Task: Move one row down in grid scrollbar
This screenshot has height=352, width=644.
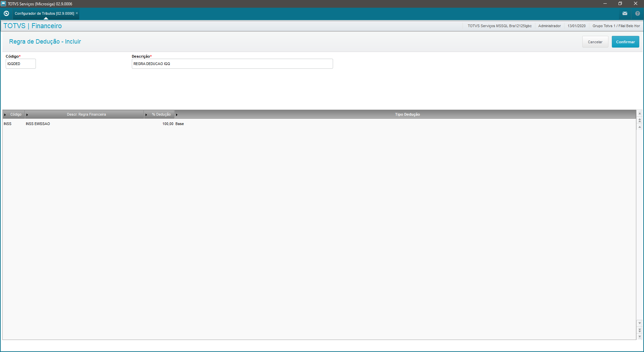Action: [x=640, y=323]
